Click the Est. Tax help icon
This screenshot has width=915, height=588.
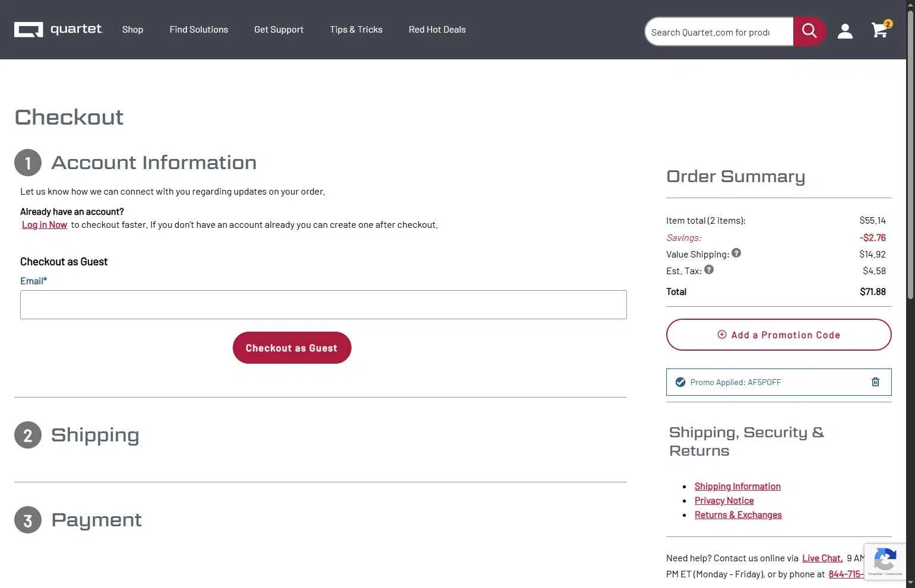[x=709, y=269]
